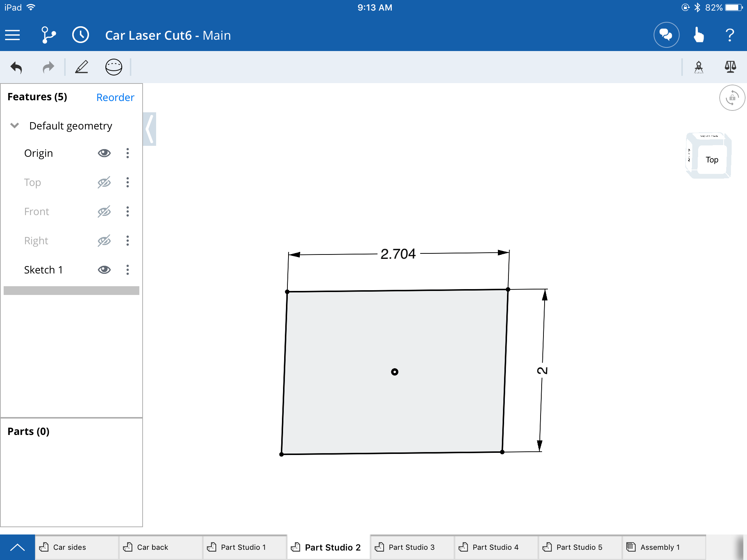747x560 pixels.
Task: Tap the Reorder link
Action: (x=115, y=97)
